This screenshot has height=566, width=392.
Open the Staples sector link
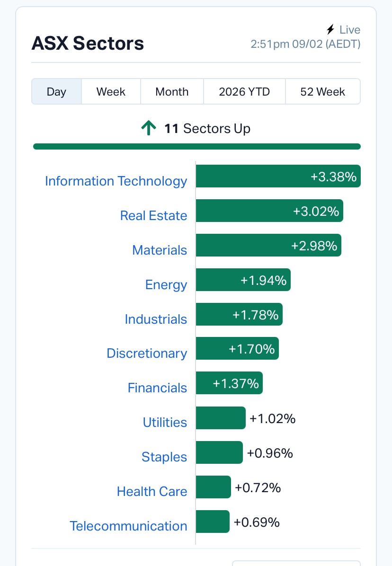tap(164, 457)
